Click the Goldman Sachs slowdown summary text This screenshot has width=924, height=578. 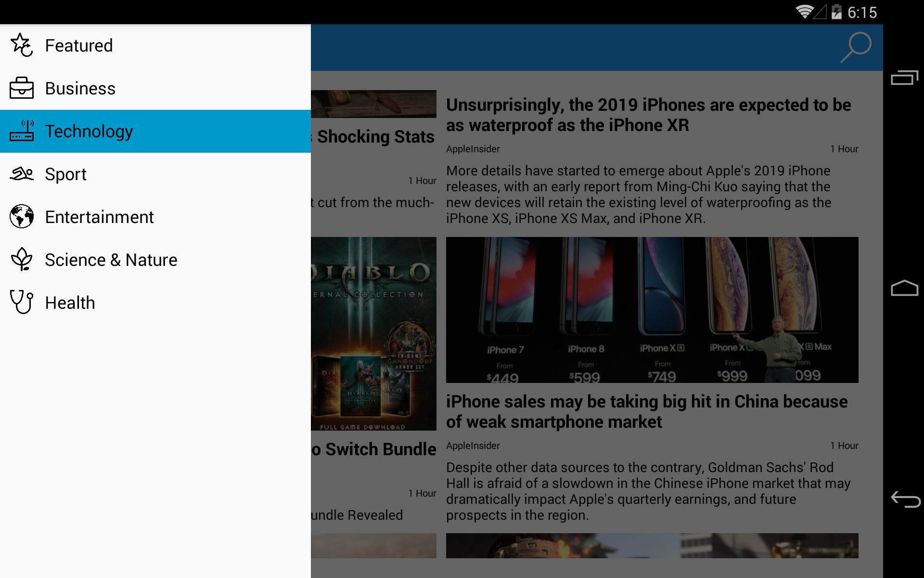648,491
